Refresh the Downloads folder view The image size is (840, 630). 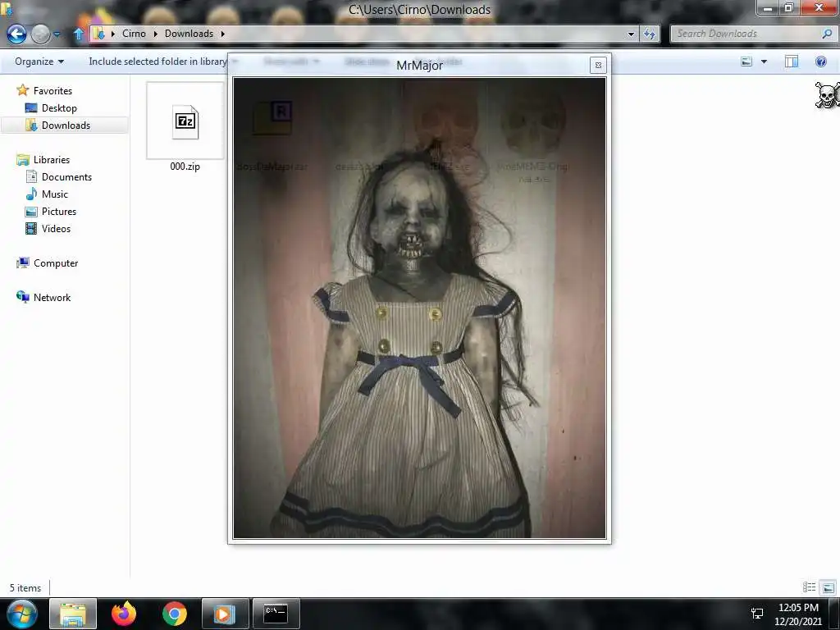click(650, 34)
